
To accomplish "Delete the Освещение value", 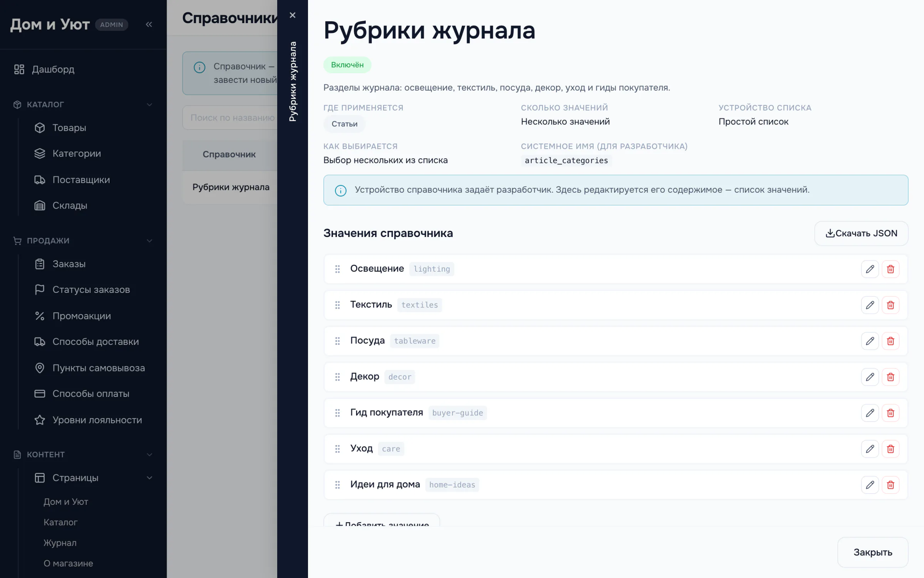I will pyautogui.click(x=891, y=269).
